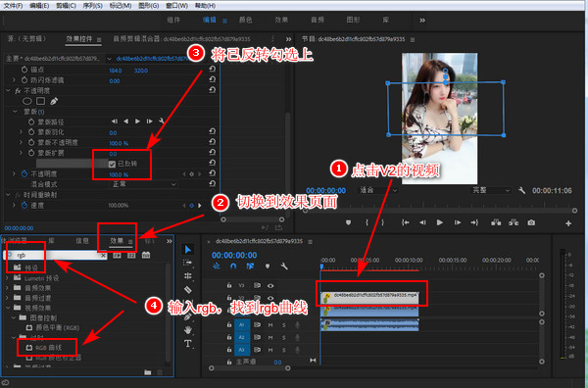The width and height of the screenshot is (588, 388).
Task: Reset the 蒙版羽化 parameter
Action: tap(212, 131)
